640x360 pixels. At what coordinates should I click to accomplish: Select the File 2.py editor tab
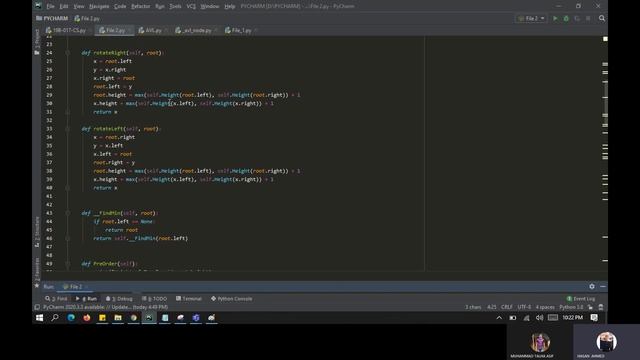pyautogui.click(x=113, y=30)
